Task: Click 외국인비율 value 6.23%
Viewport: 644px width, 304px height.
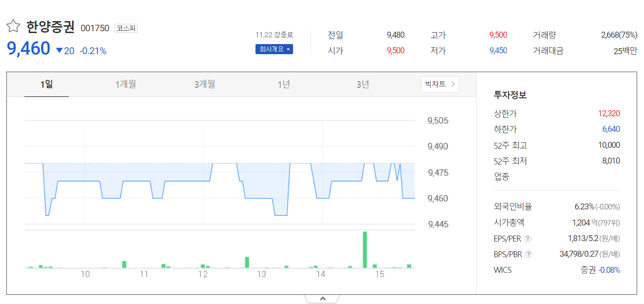Action: click(x=584, y=207)
